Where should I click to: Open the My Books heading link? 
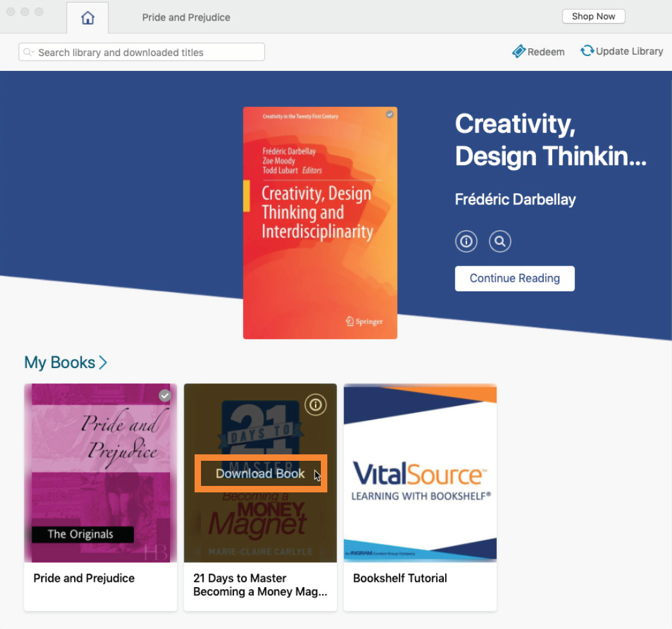(59, 362)
